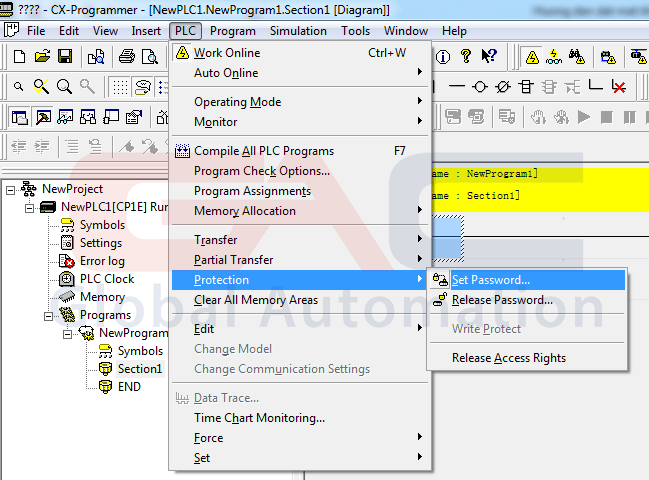Open Program Check Options
This screenshot has width=649, height=480.
coord(300,171)
